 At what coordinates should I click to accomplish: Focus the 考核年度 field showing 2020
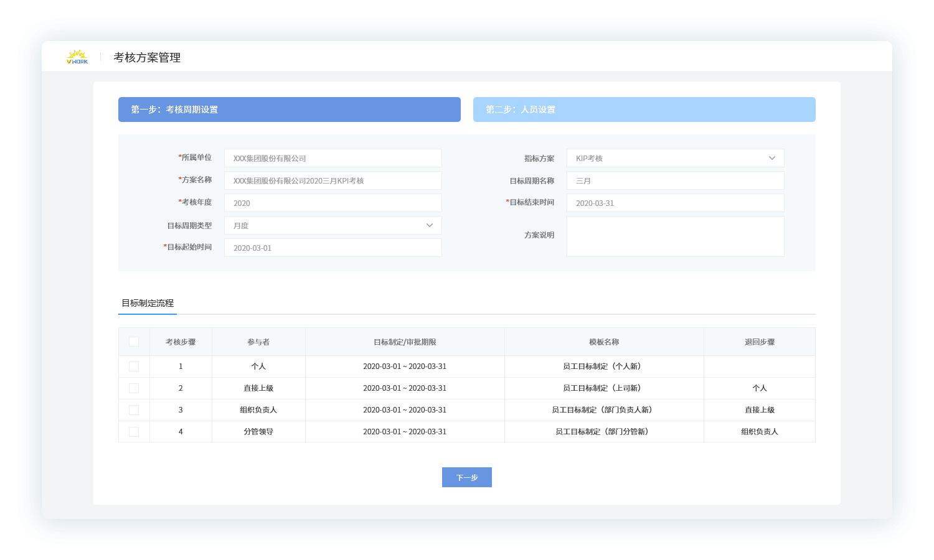[x=333, y=203]
